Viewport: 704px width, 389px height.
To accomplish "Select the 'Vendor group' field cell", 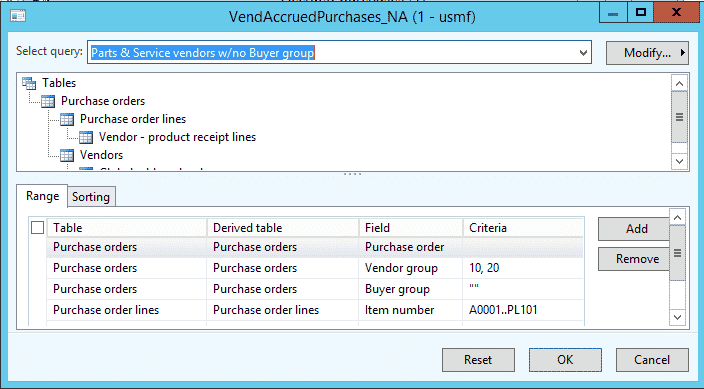I will click(x=411, y=268).
